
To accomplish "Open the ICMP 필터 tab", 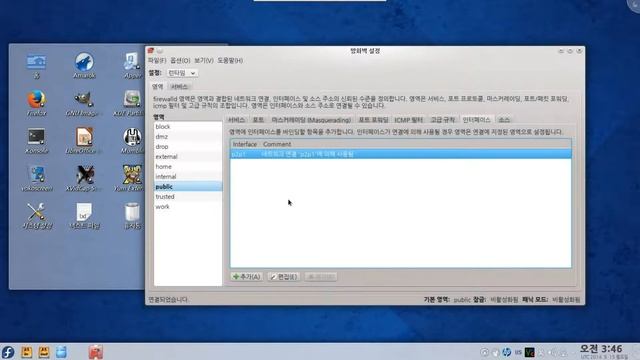I will click(409, 120).
